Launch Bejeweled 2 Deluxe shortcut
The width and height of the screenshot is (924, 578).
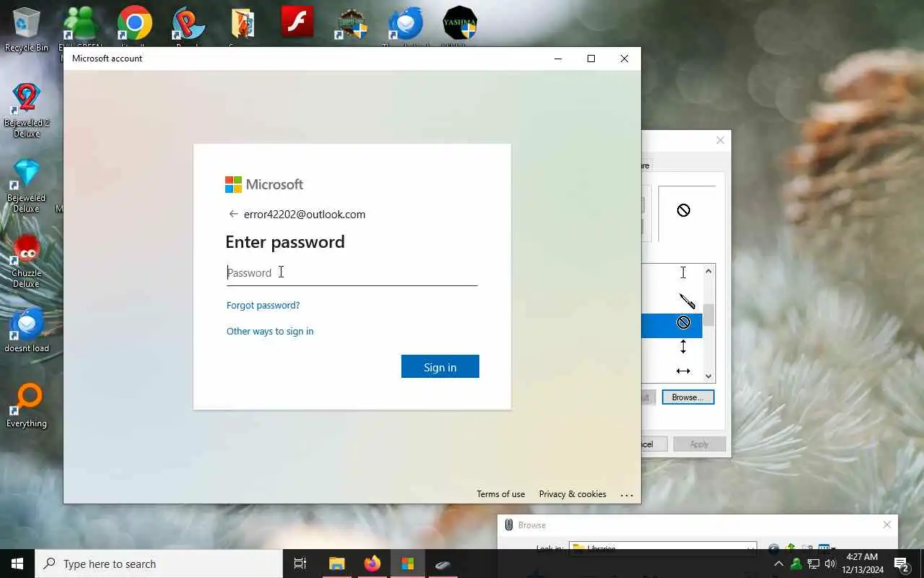(27, 110)
